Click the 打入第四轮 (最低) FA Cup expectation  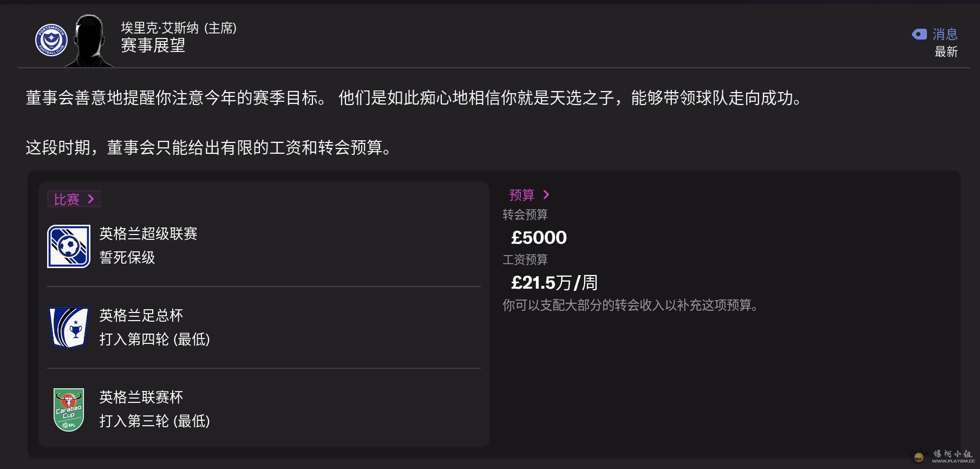click(x=155, y=340)
